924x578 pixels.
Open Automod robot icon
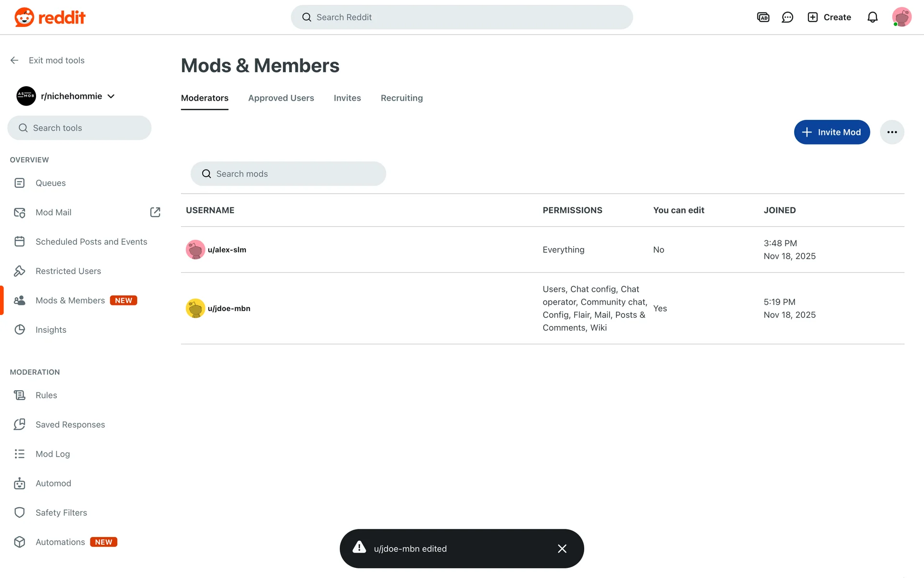(20, 484)
